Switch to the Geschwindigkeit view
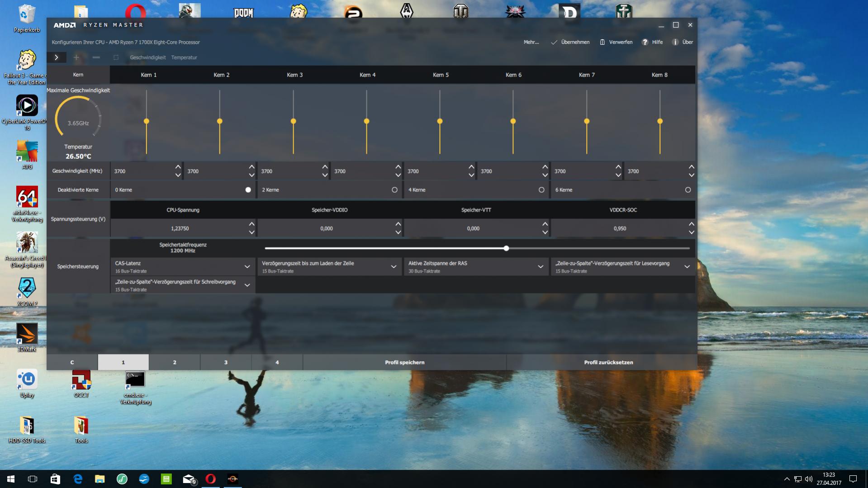Image resolution: width=868 pixels, height=488 pixels. tap(148, 57)
